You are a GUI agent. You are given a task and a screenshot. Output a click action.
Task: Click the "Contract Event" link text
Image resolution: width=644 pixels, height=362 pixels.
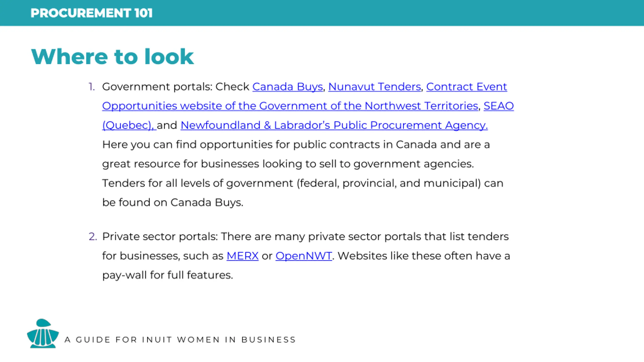coord(466,87)
